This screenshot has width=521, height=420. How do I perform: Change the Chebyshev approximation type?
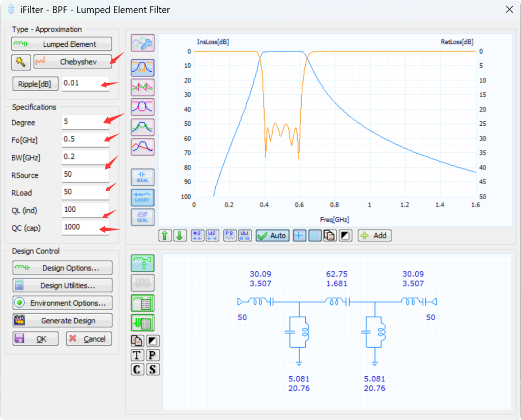72,62
